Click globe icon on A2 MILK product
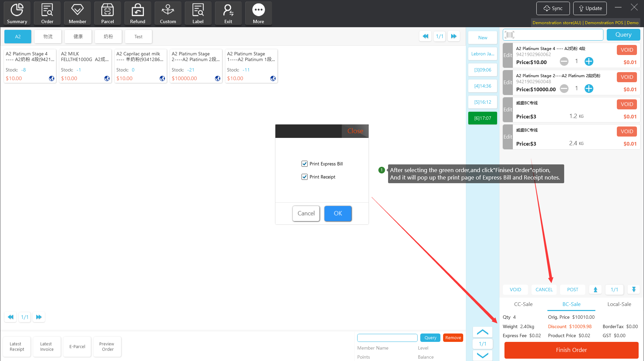The image size is (644, 361). coord(107,79)
